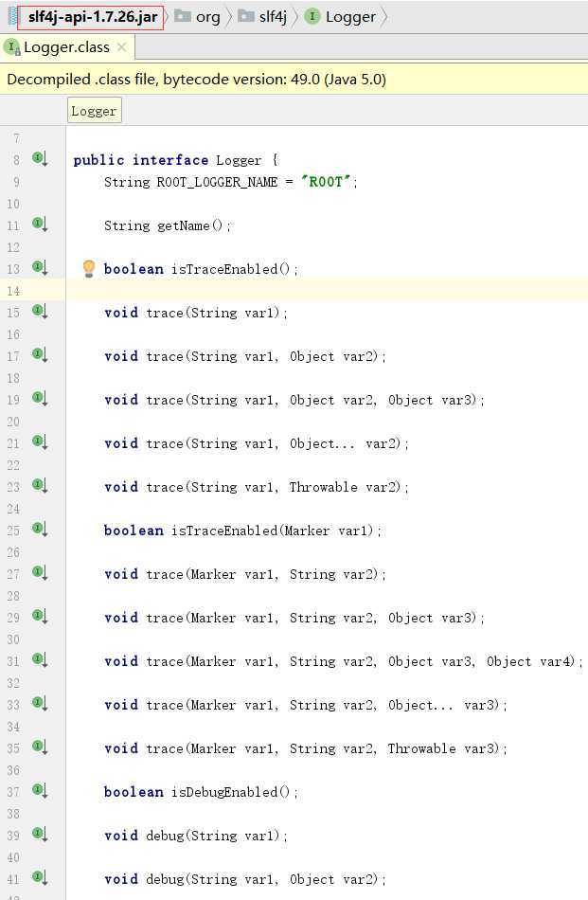Click the Icon on the Logger.class tab
The width and height of the screenshot is (588, 900).
tap(11, 47)
